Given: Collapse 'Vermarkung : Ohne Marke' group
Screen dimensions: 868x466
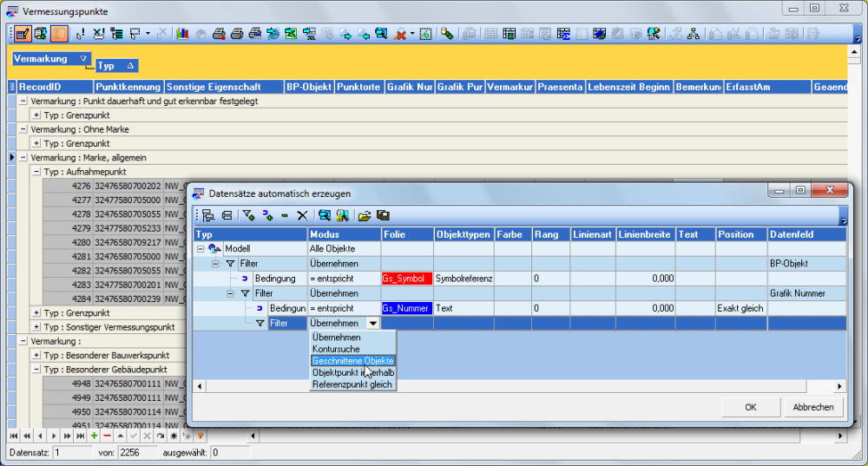Looking at the screenshot, I should [23, 129].
